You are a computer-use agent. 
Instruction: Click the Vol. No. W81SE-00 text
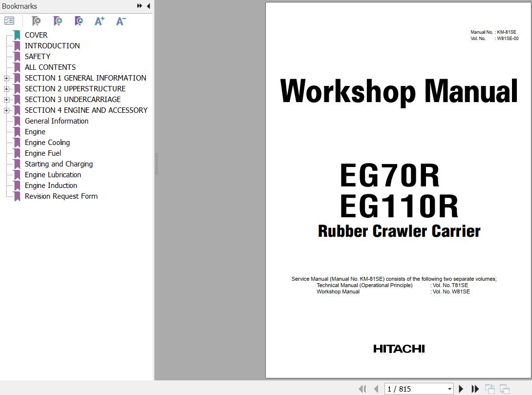click(494, 39)
